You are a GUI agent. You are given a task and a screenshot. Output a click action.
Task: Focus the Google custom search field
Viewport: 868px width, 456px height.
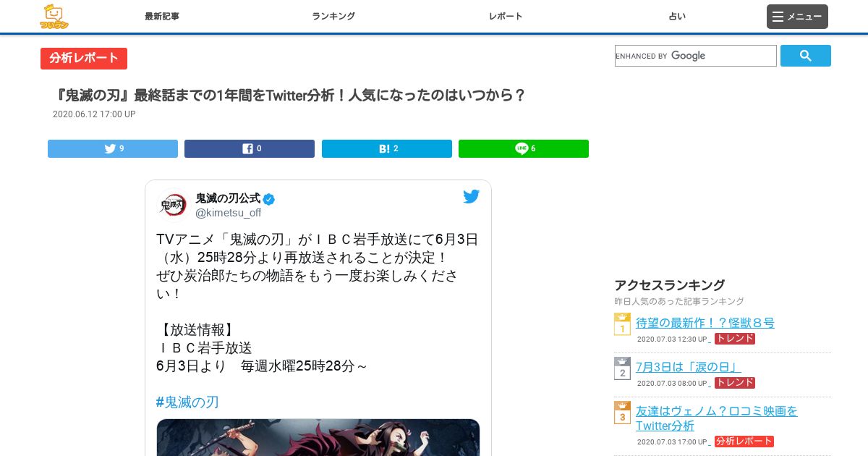click(x=695, y=56)
